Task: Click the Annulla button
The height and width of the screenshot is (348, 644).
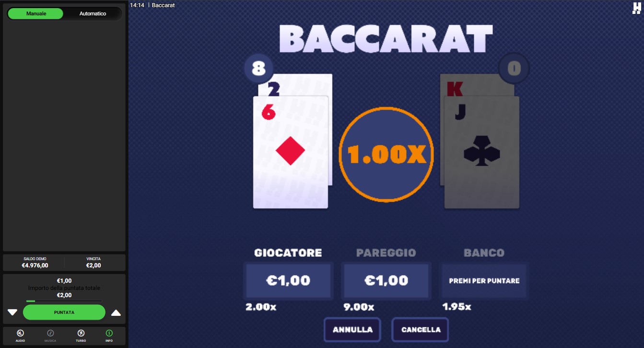Action: [x=352, y=330]
